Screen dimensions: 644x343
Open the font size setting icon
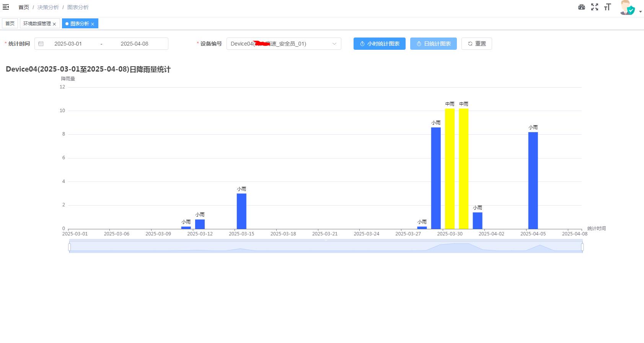point(607,7)
